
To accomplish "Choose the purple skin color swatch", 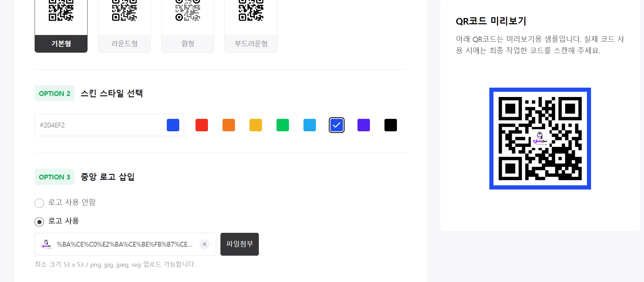I will coord(364,125).
